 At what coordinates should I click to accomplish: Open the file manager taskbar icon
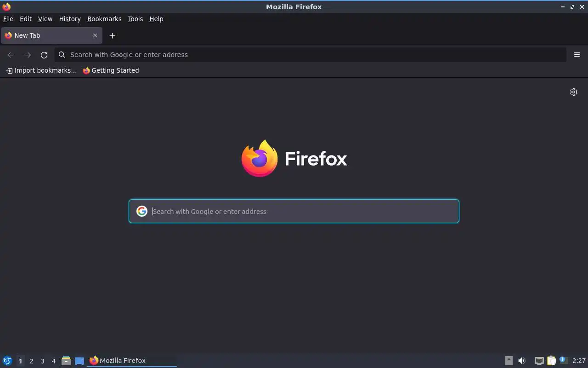(66, 361)
